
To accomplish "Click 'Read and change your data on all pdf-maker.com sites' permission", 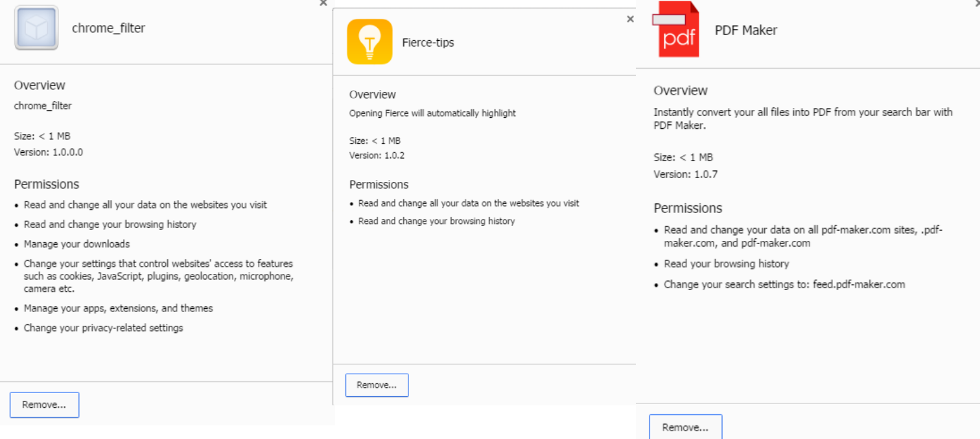I will 803,236.
